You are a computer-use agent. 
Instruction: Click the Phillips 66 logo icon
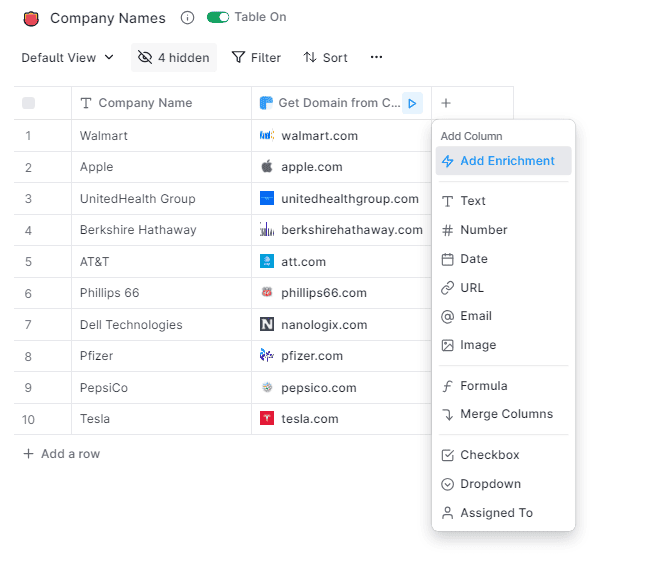[267, 292]
